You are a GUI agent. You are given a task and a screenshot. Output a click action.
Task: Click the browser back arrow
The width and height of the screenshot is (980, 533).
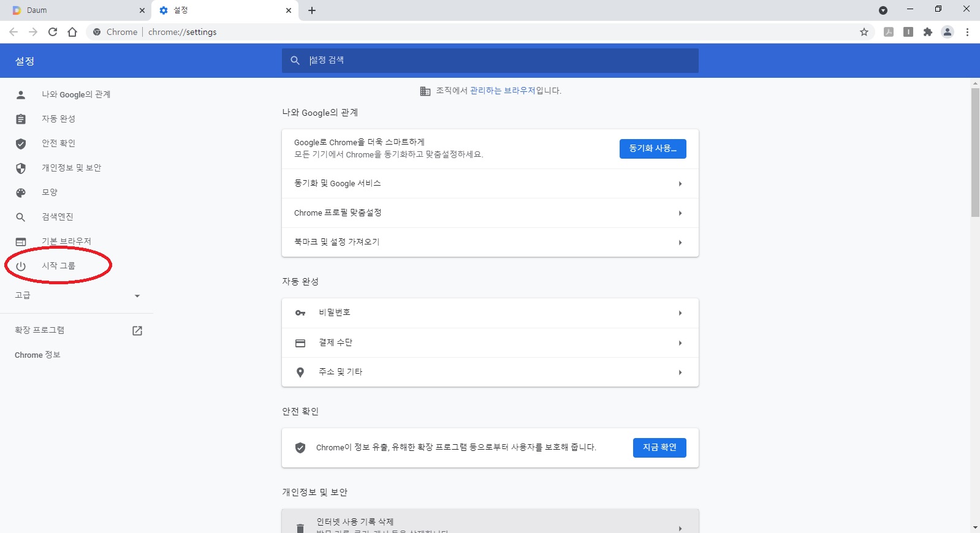click(x=13, y=32)
